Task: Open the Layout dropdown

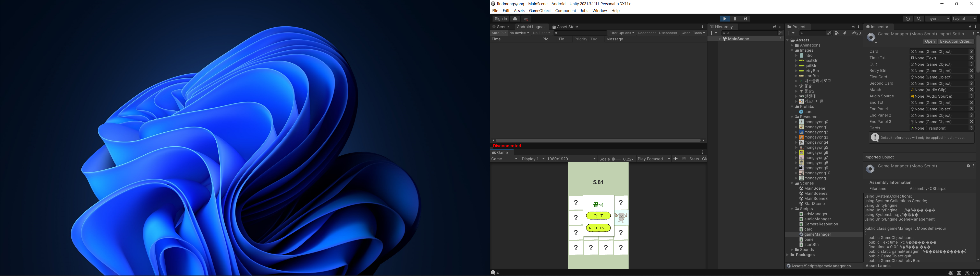Action: (x=964, y=19)
